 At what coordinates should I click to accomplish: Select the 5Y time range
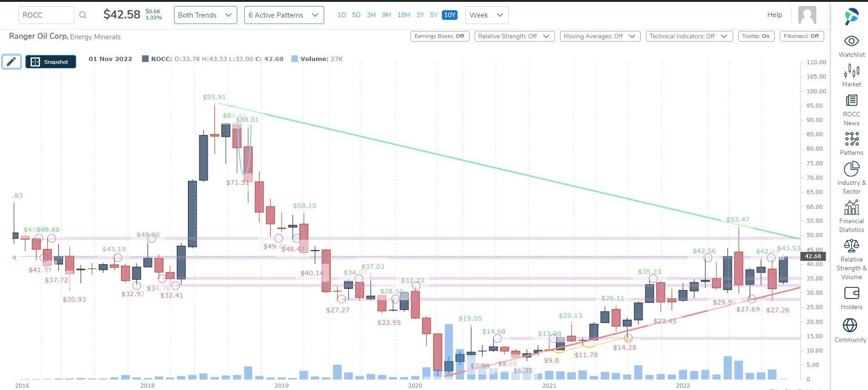[x=434, y=15]
